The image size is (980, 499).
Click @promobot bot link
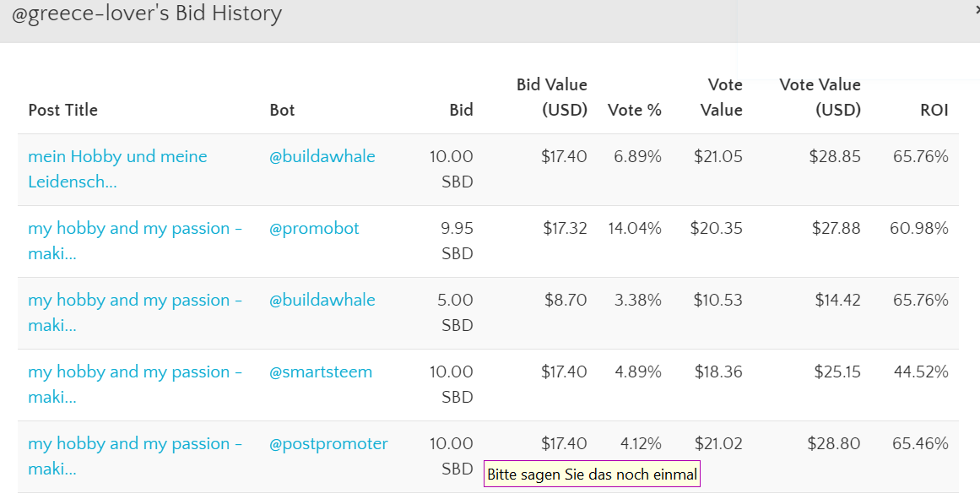pyautogui.click(x=314, y=228)
